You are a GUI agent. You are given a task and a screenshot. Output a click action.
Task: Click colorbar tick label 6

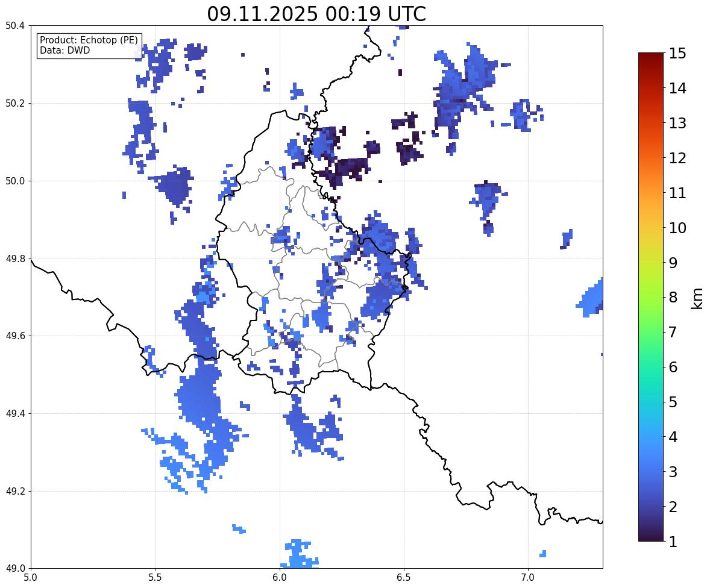coord(673,367)
